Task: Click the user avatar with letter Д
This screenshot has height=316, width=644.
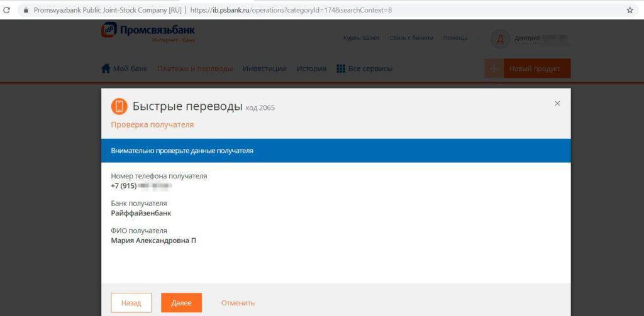Action: tap(500, 38)
